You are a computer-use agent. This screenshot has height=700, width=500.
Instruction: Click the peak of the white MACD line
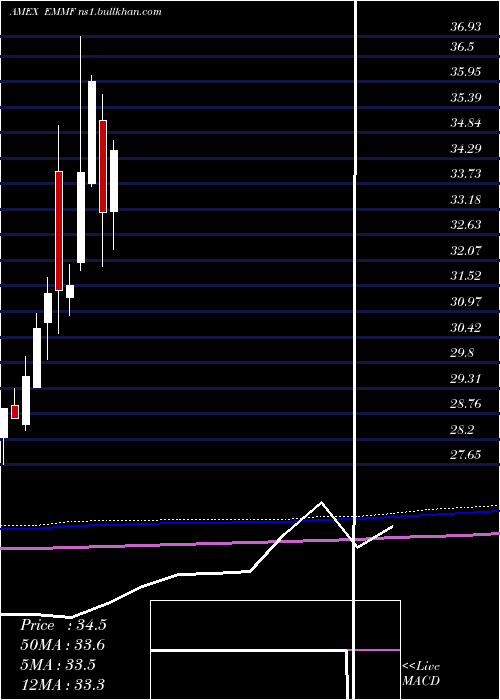point(321,503)
